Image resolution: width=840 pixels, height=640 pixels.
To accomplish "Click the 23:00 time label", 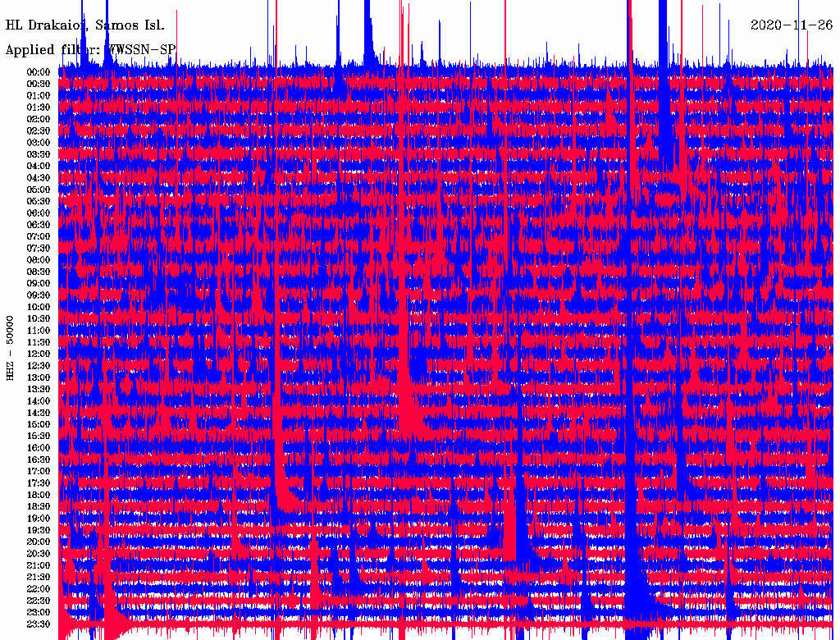I will (x=39, y=613).
